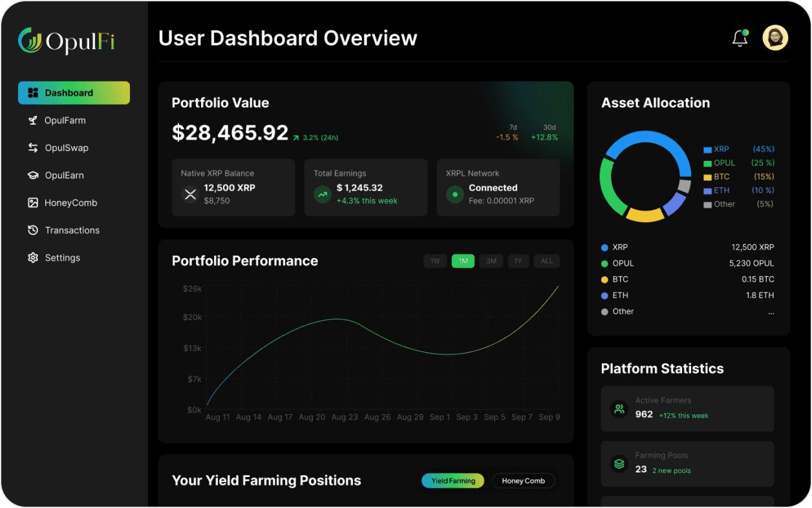Click the $20k chart axis label
Viewport: 812px width, 508px height.
pos(193,317)
